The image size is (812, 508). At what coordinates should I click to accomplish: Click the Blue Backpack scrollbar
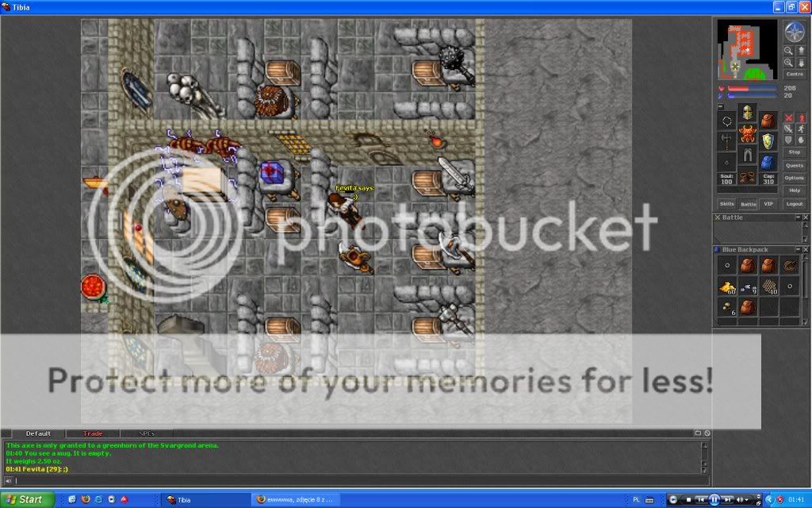(806, 291)
